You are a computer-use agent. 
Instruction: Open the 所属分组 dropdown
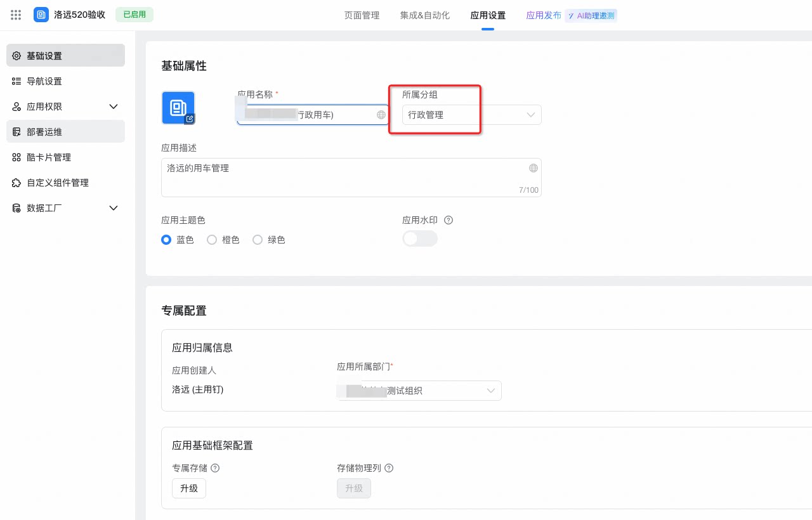coord(472,115)
